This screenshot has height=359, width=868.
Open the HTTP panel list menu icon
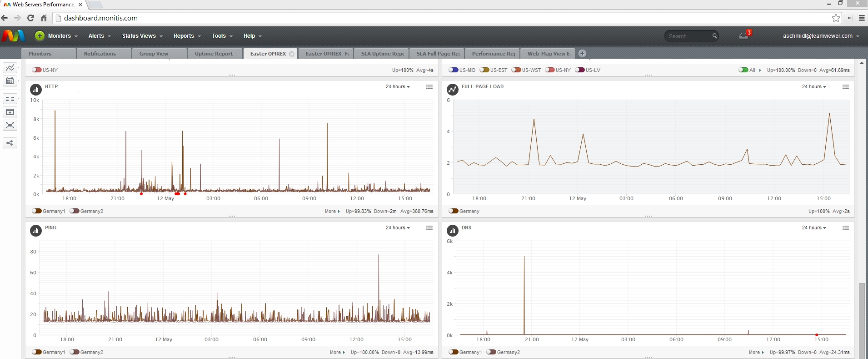coord(429,87)
